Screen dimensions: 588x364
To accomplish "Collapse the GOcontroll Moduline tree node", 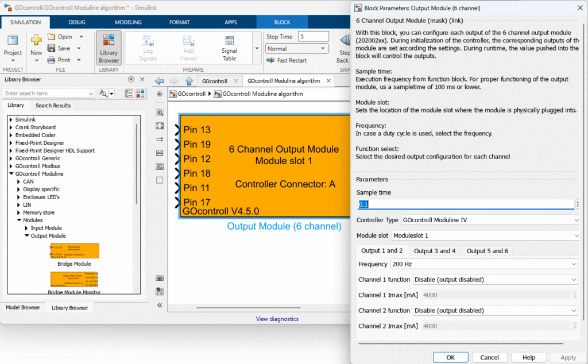I will click(11, 173).
